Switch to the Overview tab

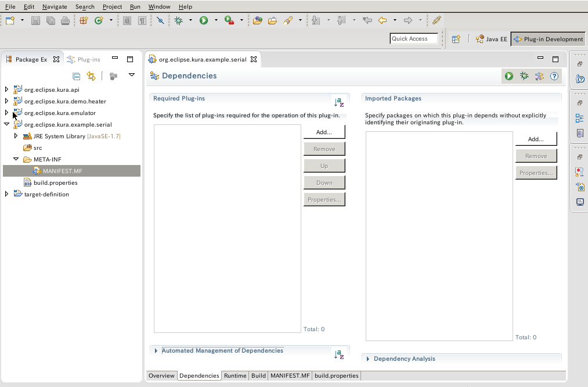pos(161,376)
